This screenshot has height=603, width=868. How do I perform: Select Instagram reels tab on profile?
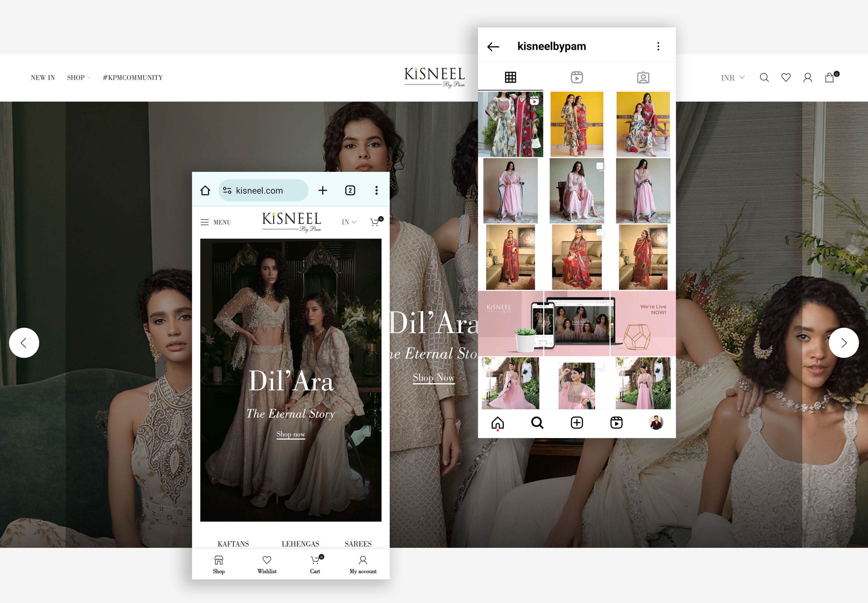577,77
